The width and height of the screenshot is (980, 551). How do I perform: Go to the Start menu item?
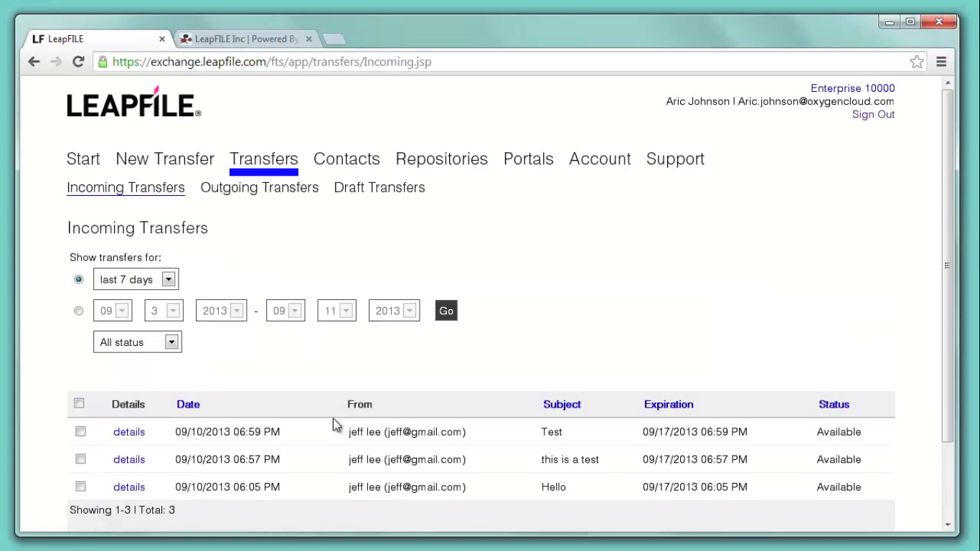click(x=83, y=159)
